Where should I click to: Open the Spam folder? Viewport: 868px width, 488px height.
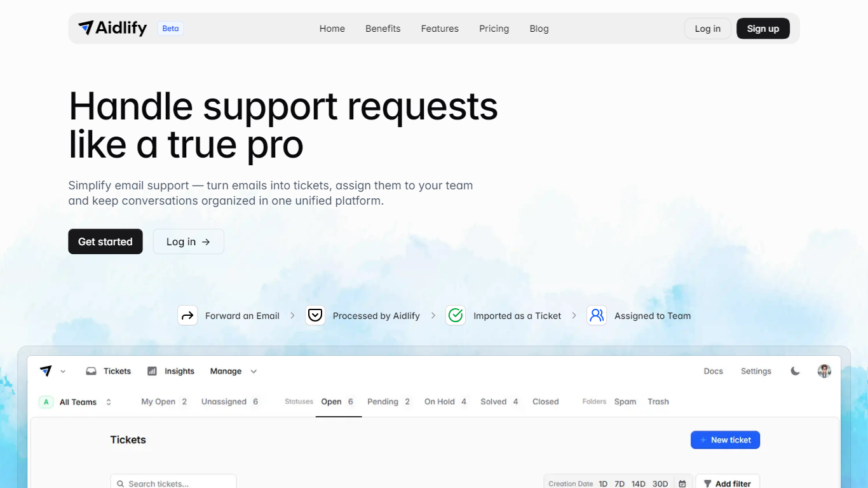point(625,402)
